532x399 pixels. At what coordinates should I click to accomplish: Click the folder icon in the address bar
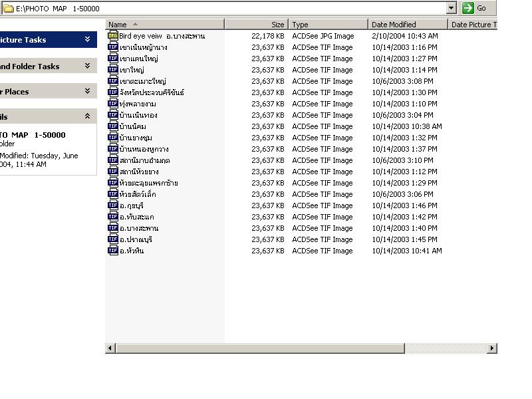[x=9, y=9]
